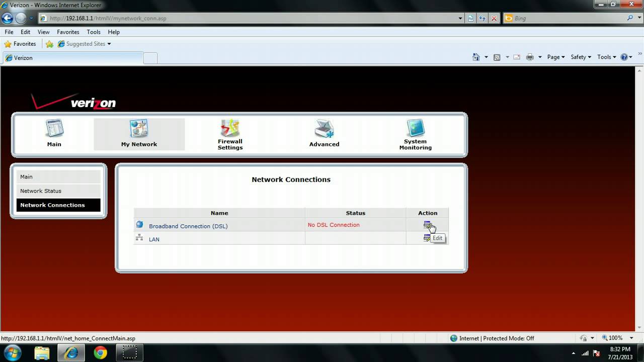Open a new blank tab
This screenshot has height=362, width=644.
coord(150,58)
